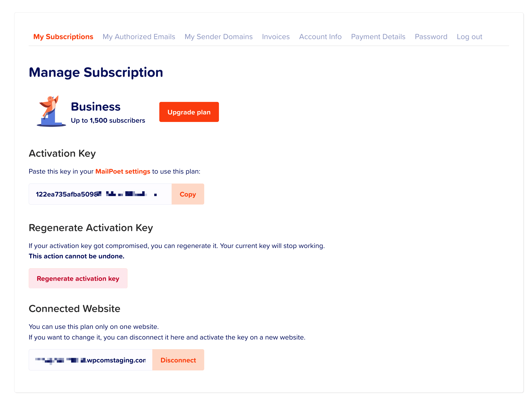The height and width of the screenshot is (411, 532).
Task: Go to the Invoices tab
Action: click(275, 37)
